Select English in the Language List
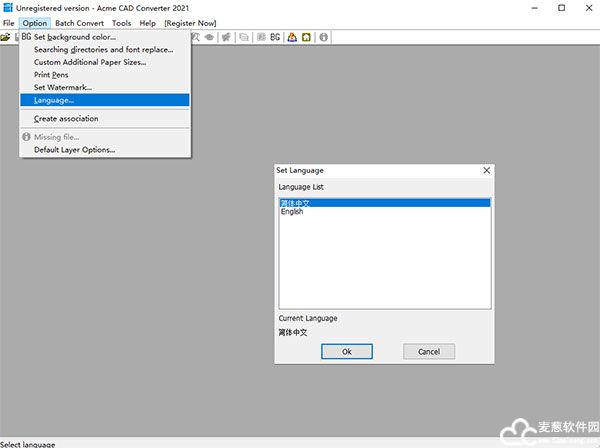The width and height of the screenshot is (600, 448). click(385, 212)
